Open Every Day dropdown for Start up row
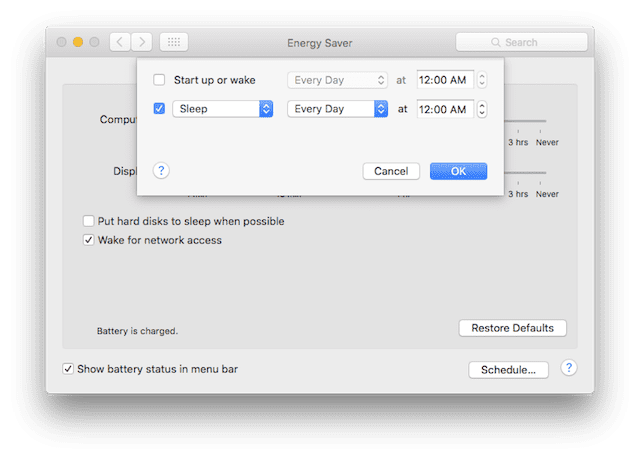Viewport: 640px width, 459px height. pyautogui.click(x=337, y=80)
